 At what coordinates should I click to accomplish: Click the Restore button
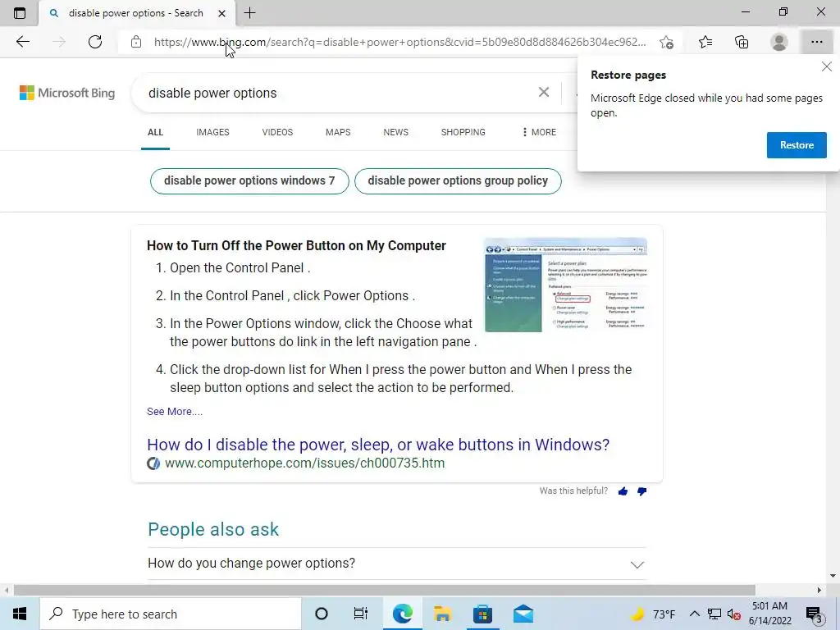tap(797, 145)
